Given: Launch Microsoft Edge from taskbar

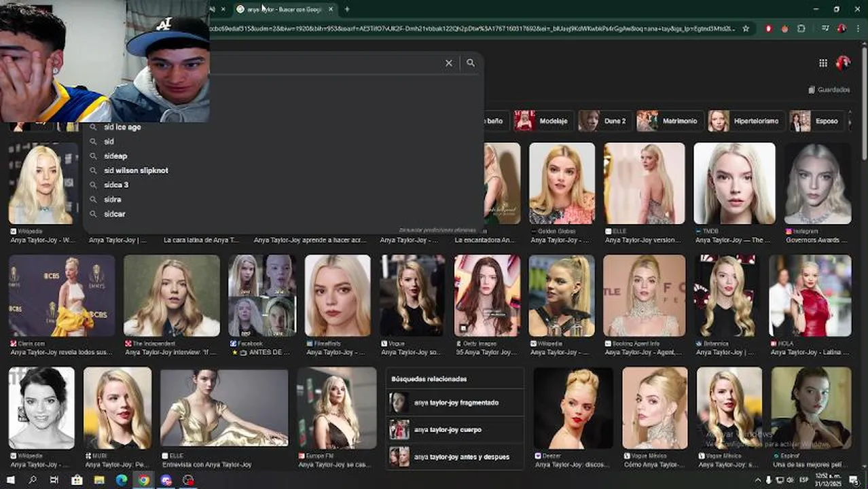Looking at the screenshot, I should point(122,480).
